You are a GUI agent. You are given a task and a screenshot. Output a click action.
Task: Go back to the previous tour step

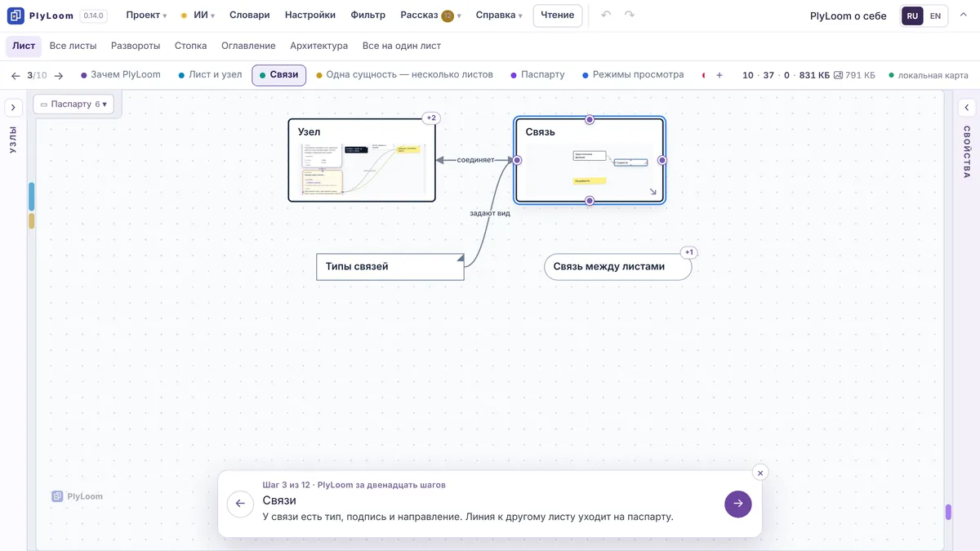pyautogui.click(x=240, y=504)
